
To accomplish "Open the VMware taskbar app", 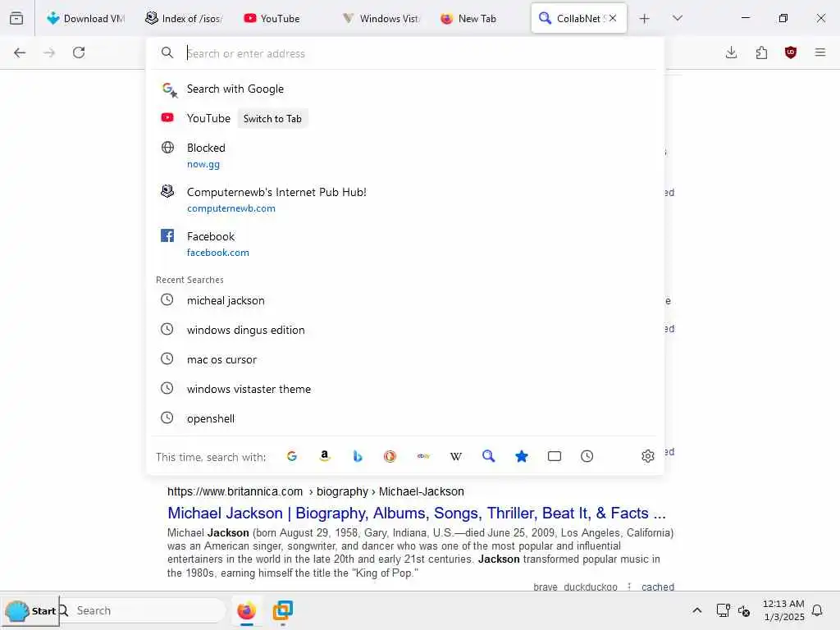I will point(282,610).
